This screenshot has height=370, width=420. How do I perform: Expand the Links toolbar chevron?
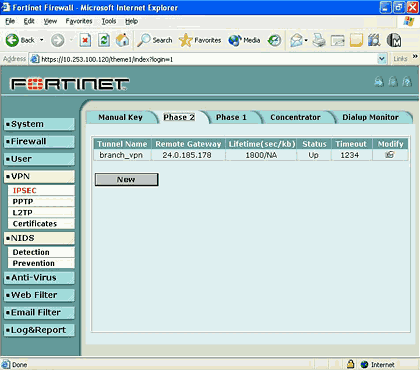coord(415,56)
